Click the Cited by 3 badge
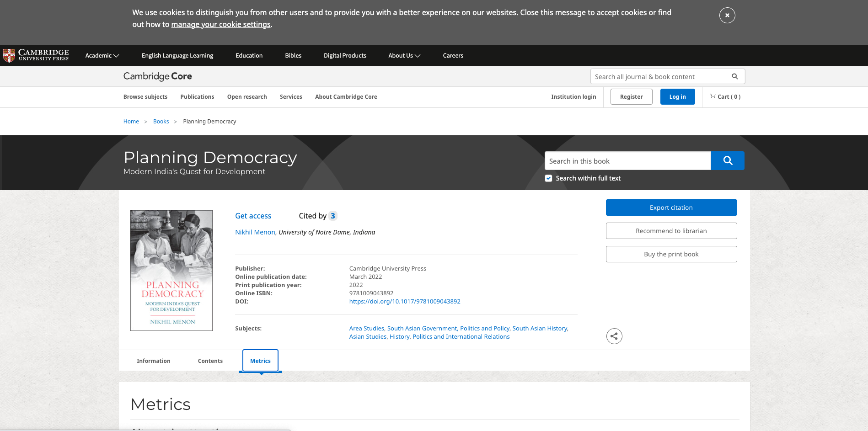The image size is (868, 431). coord(332,216)
